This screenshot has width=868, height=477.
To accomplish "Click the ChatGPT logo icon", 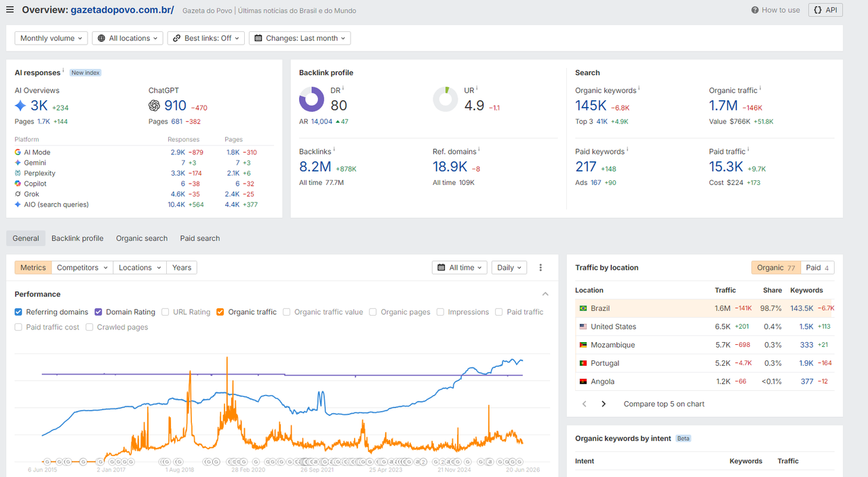I will pos(155,106).
